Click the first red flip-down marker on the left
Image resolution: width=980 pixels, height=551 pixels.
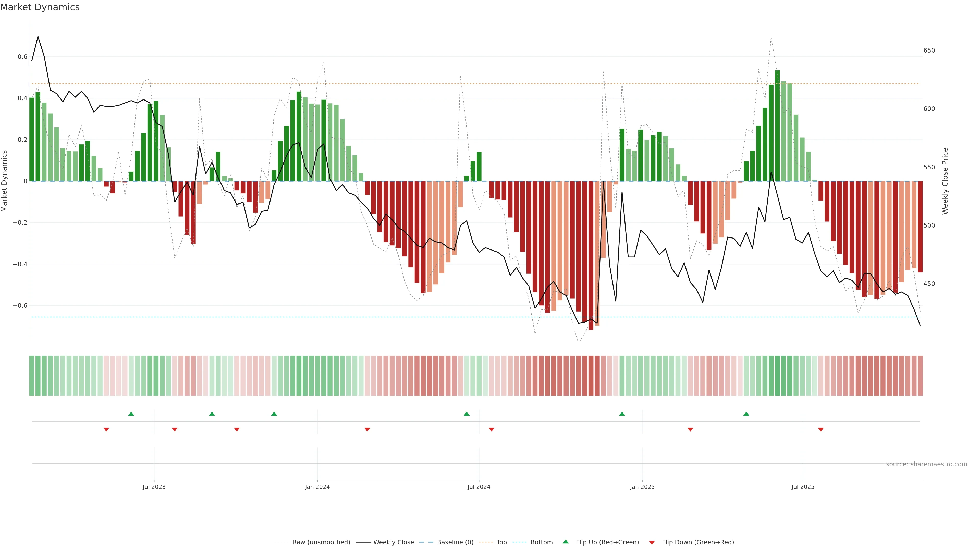[x=106, y=429]
